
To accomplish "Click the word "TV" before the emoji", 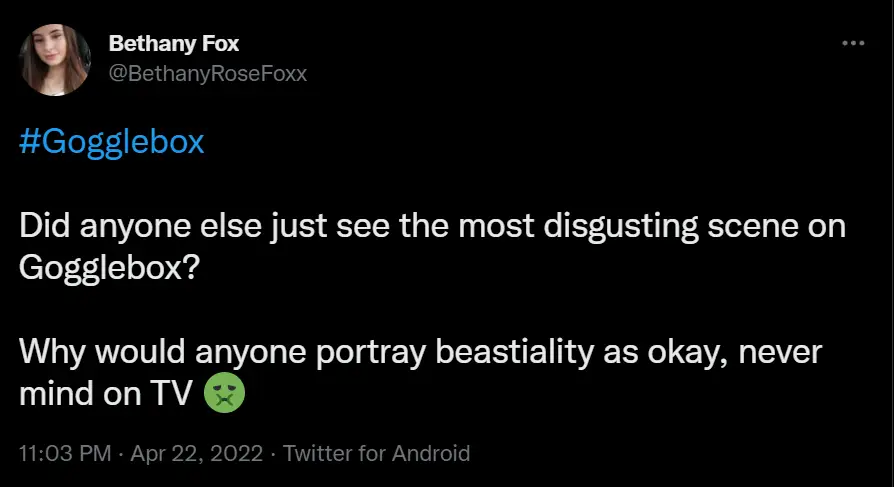I will [x=172, y=393].
